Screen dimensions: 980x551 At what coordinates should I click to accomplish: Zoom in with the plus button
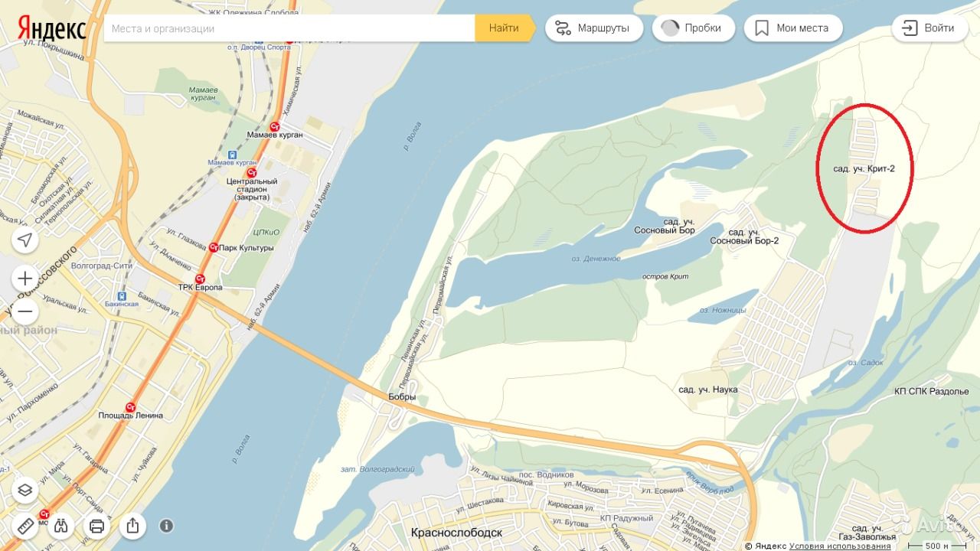[25, 278]
